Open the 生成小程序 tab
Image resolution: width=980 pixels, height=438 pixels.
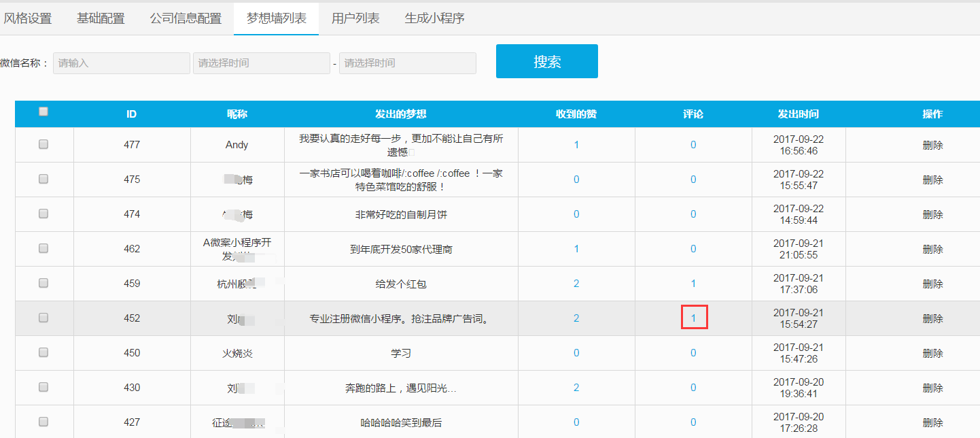(x=434, y=18)
